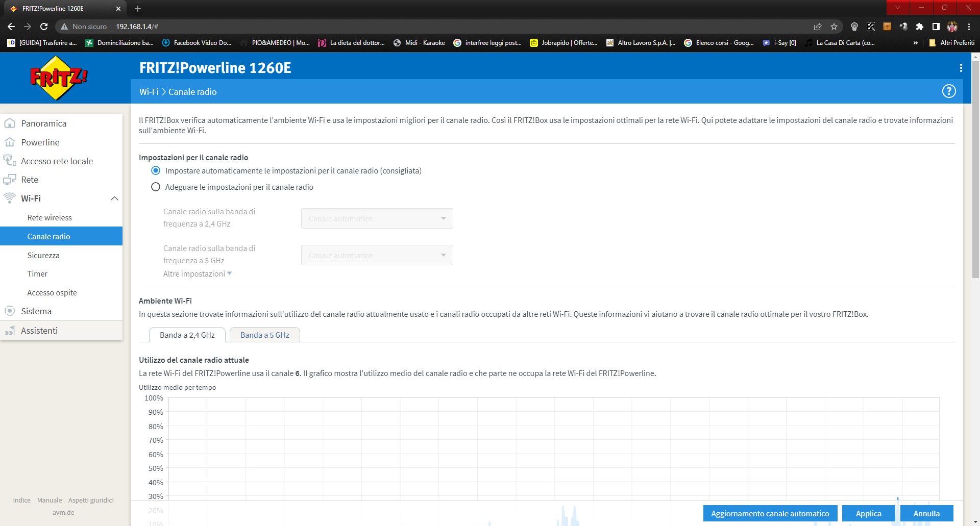The height and width of the screenshot is (526, 980).
Task: Click the Powerline sidebar icon
Action: click(10, 142)
